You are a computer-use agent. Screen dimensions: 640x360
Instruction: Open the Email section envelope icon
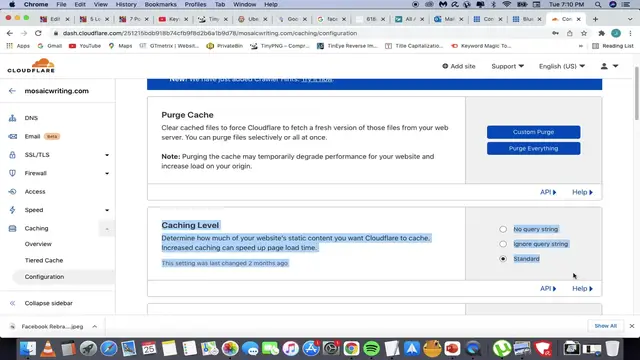pyautogui.click(x=13, y=136)
